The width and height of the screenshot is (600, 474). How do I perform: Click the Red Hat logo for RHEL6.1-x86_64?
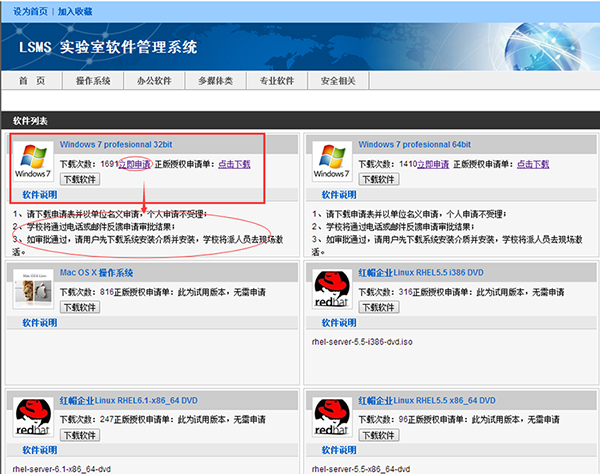pyautogui.click(x=33, y=417)
